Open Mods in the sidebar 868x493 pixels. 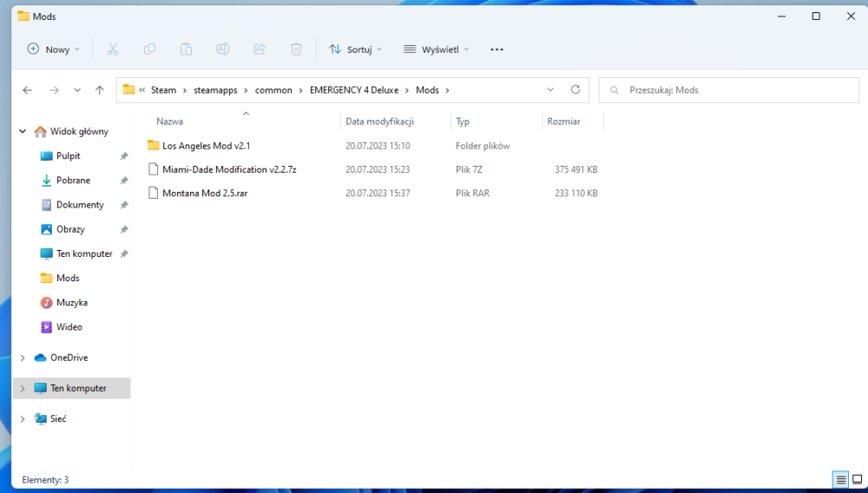tap(68, 278)
